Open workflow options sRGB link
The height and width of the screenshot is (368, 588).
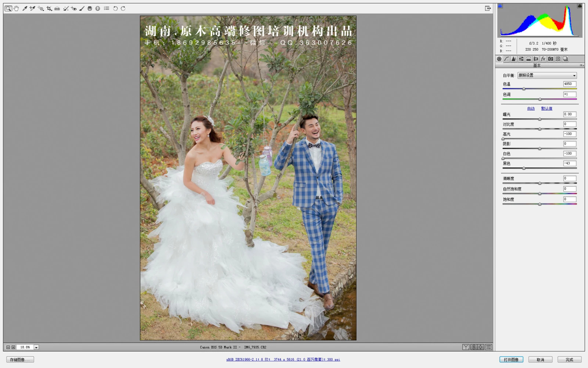point(283,360)
